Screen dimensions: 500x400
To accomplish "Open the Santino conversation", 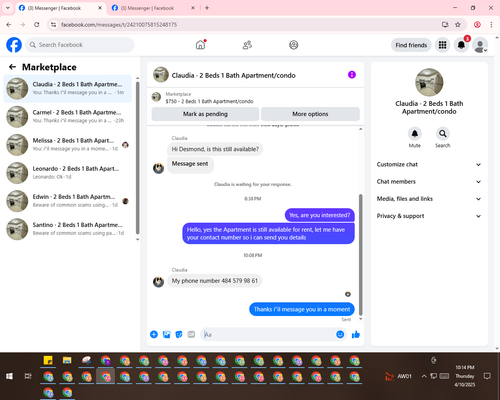I will coord(67,229).
